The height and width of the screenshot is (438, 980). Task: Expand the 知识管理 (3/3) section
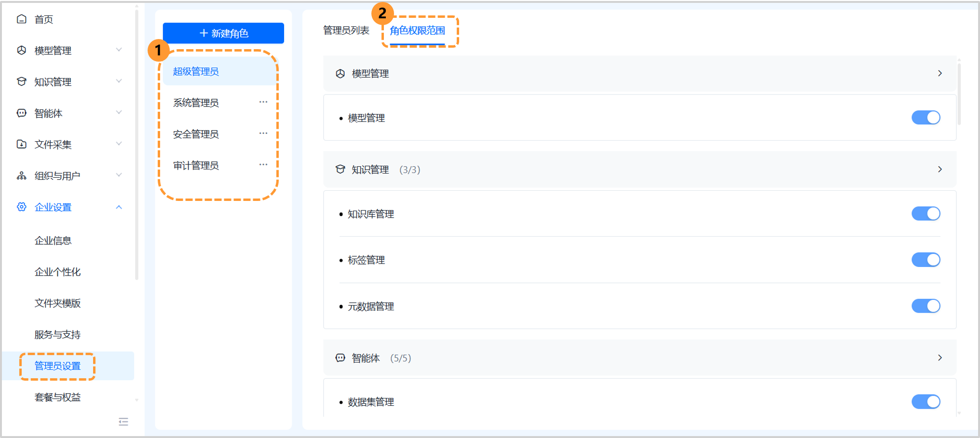(939, 169)
